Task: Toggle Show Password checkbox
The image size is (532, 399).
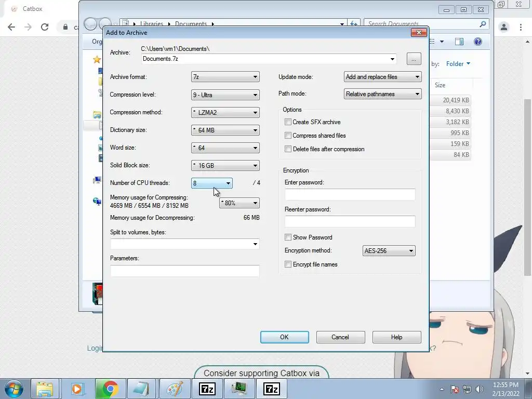Action: tap(288, 237)
